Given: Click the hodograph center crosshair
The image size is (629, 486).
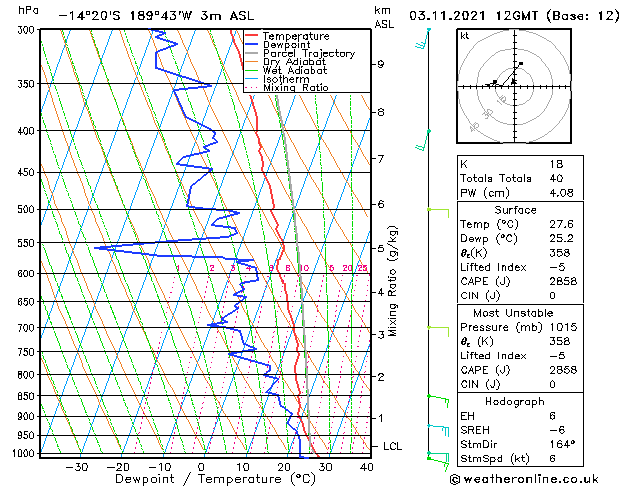Looking at the screenshot, I should 514,86.
